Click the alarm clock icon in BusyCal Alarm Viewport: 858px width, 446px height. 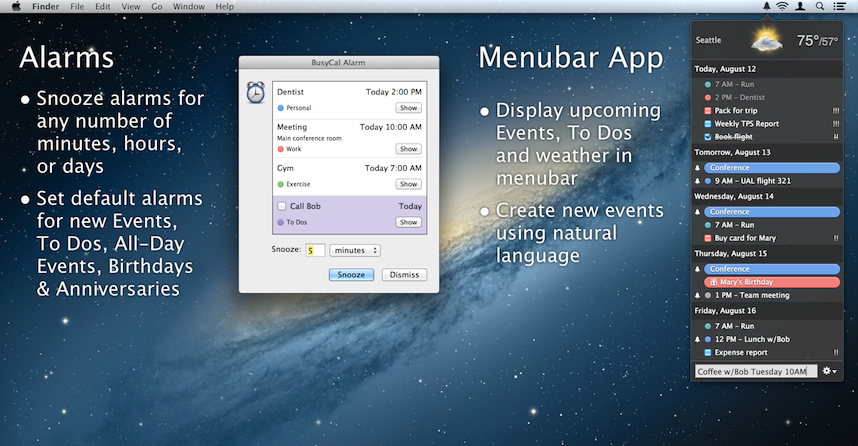pyautogui.click(x=256, y=92)
